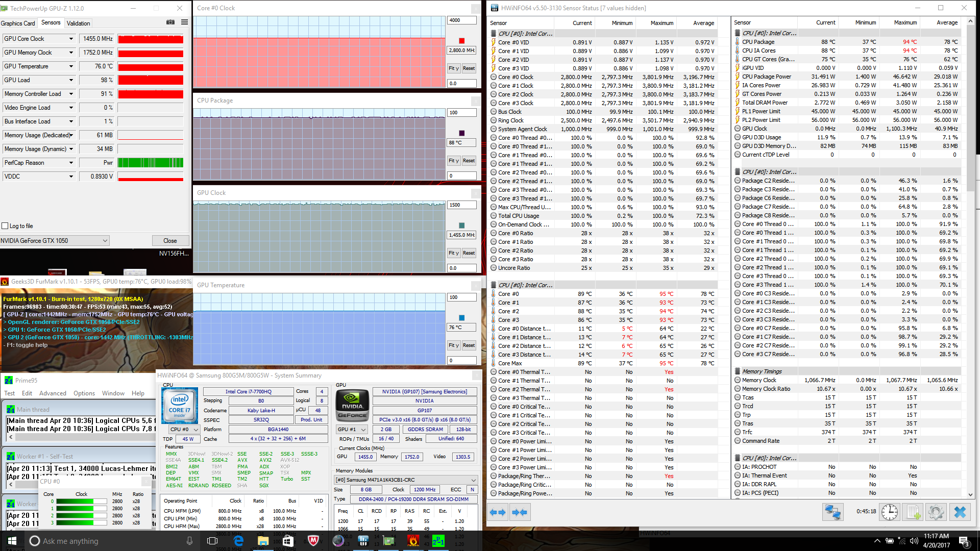Click the volume speaker tray icon
Screen dimensions: 980x551
pyautogui.click(x=914, y=541)
